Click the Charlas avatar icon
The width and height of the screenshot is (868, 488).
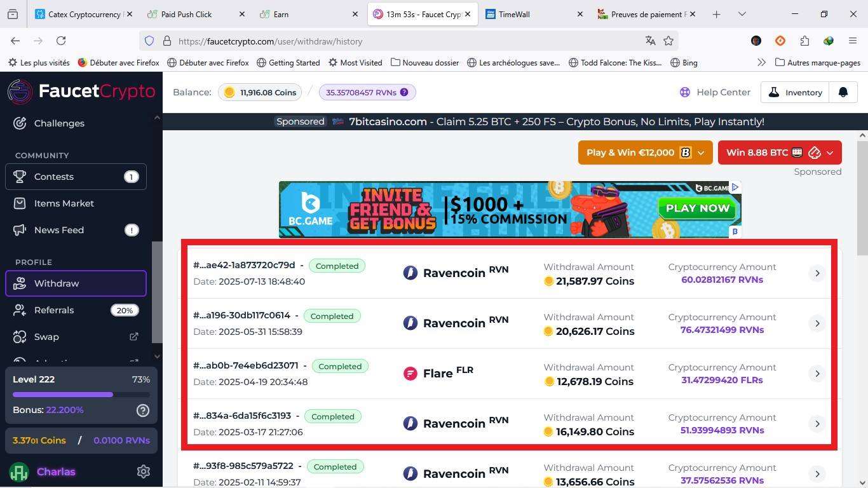[19, 472]
